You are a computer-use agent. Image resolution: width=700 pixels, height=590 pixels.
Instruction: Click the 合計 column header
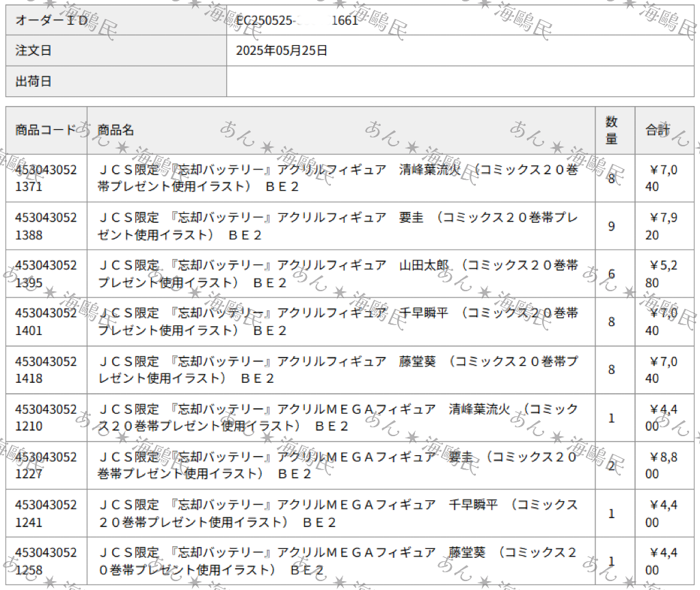[664, 131]
